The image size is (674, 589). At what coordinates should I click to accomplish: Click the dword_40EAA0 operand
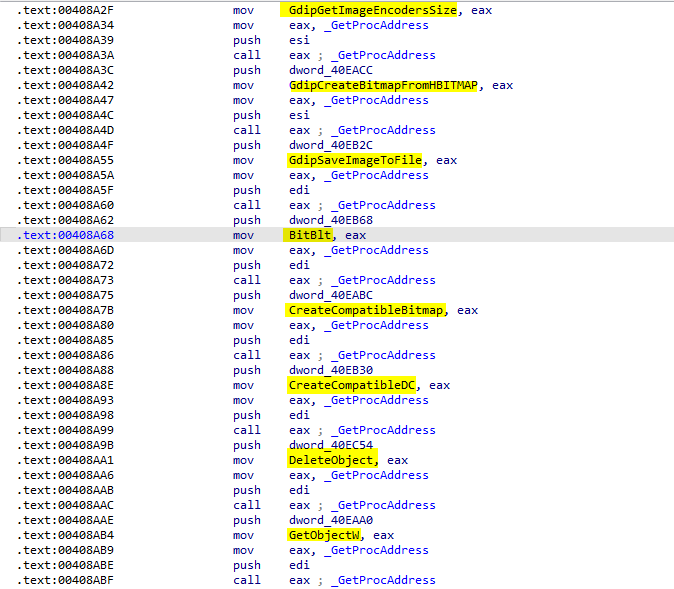point(333,520)
